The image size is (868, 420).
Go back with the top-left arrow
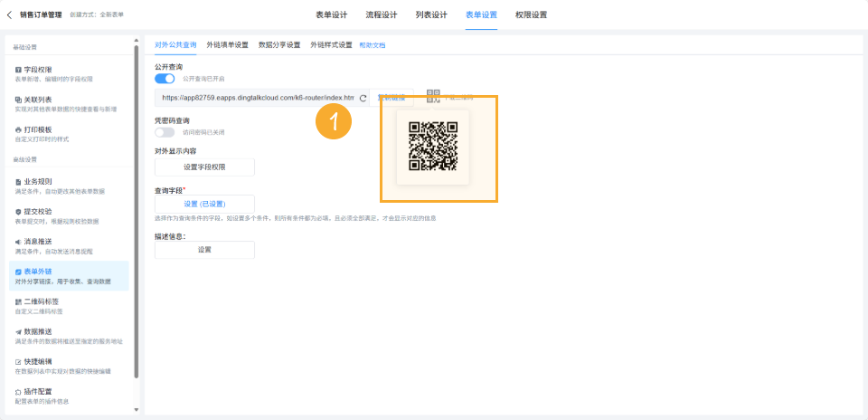click(9, 15)
